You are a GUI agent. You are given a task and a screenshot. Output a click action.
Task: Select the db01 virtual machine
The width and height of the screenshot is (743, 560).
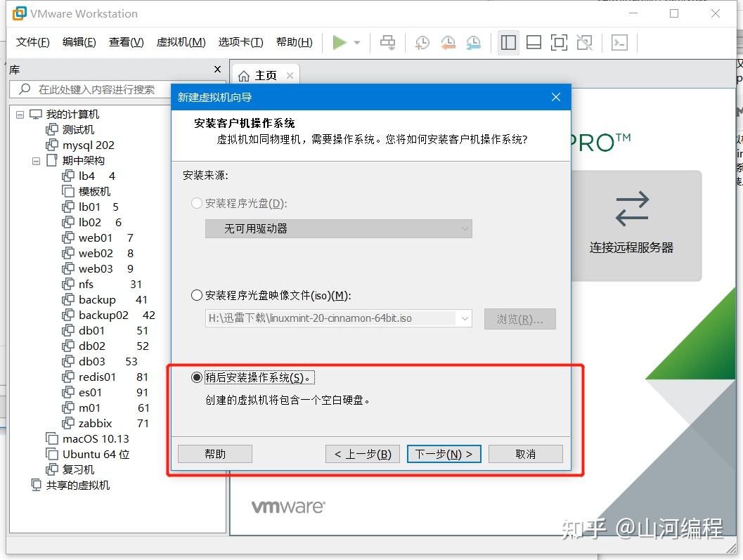(105, 331)
